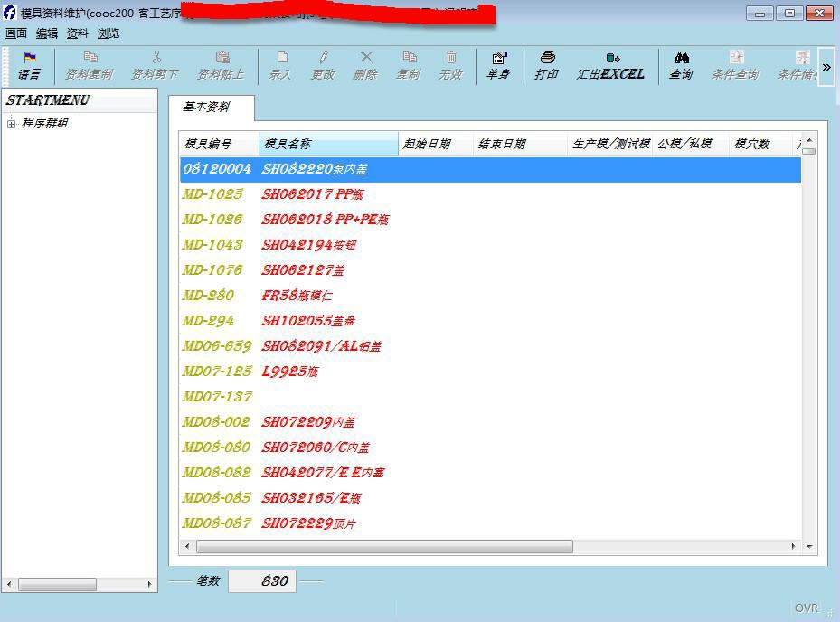Click the 复制 (copy record) toolbar icon

[408, 65]
